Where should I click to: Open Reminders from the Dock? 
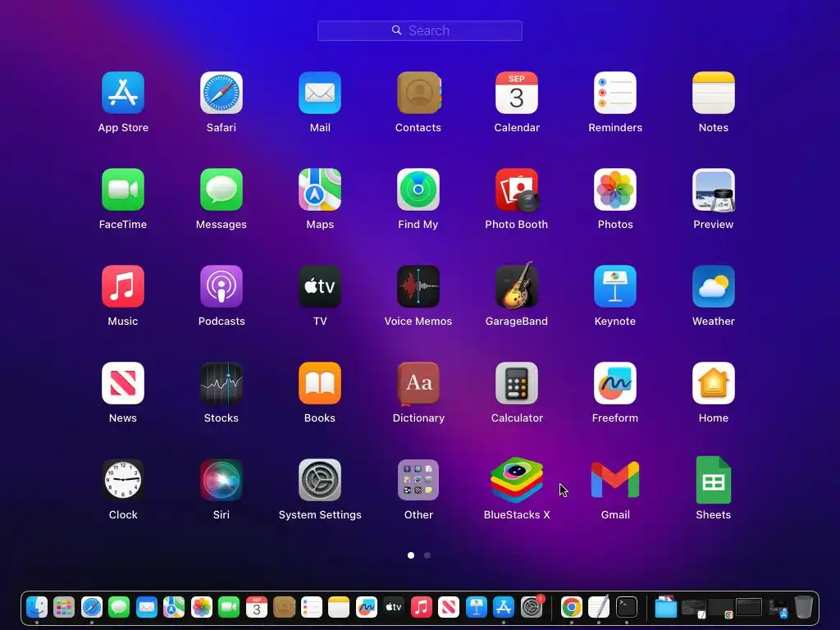tap(311, 608)
